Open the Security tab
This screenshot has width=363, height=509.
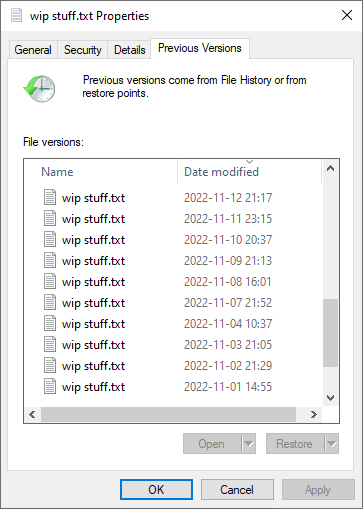[83, 50]
